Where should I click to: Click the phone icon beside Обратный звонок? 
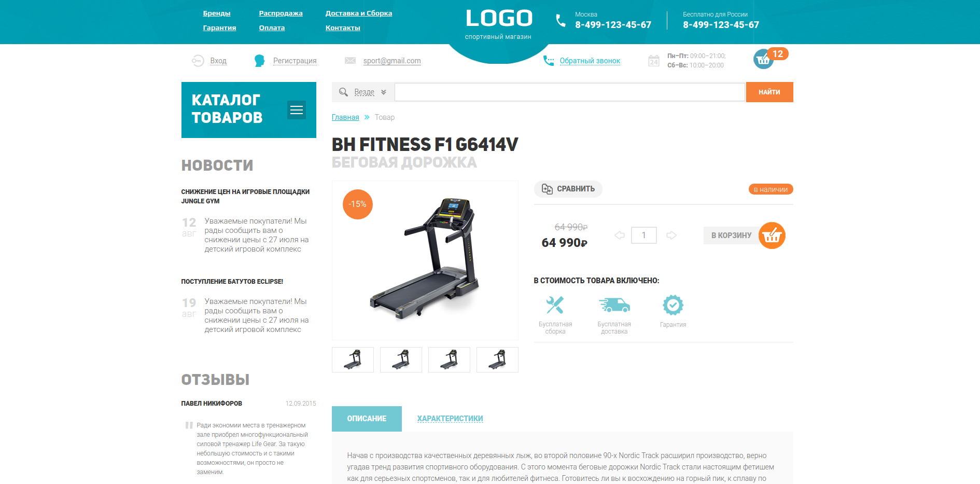coord(549,61)
